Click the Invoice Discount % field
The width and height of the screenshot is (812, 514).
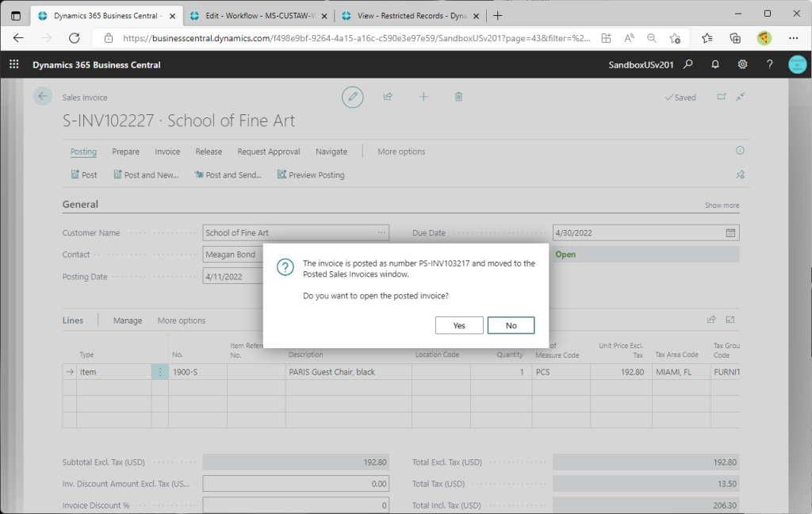point(296,505)
